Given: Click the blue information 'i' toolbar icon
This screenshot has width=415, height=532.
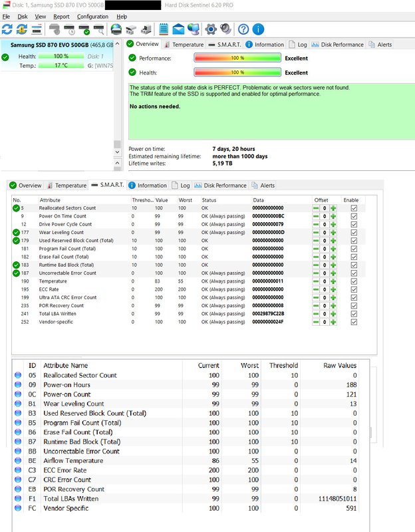Looking at the screenshot, I should [x=258, y=29].
